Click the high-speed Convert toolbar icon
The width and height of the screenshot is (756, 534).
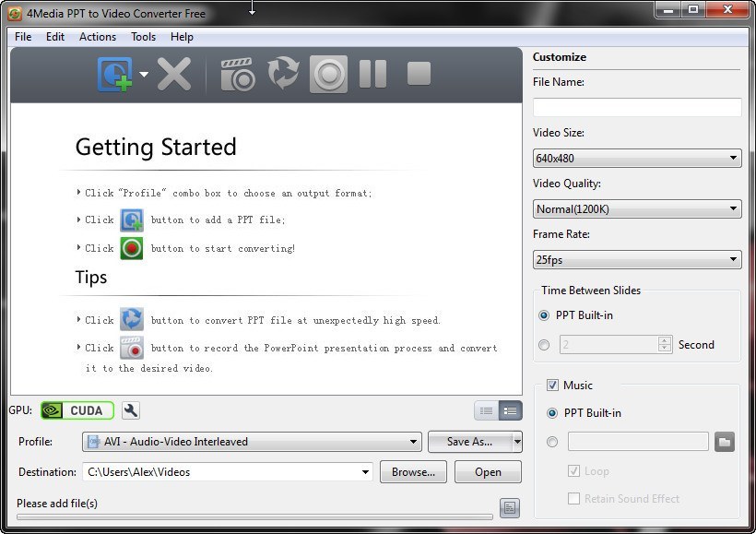pos(282,75)
